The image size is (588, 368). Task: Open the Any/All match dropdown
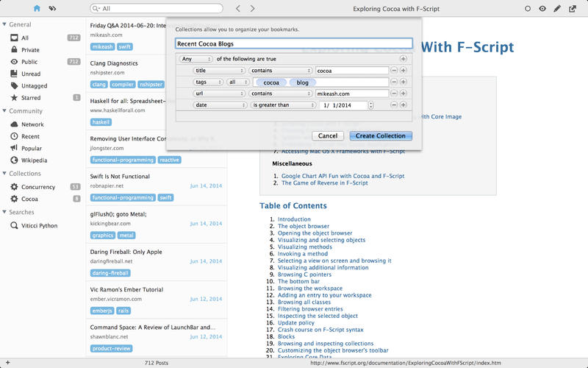pyautogui.click(x=196, y=59)
